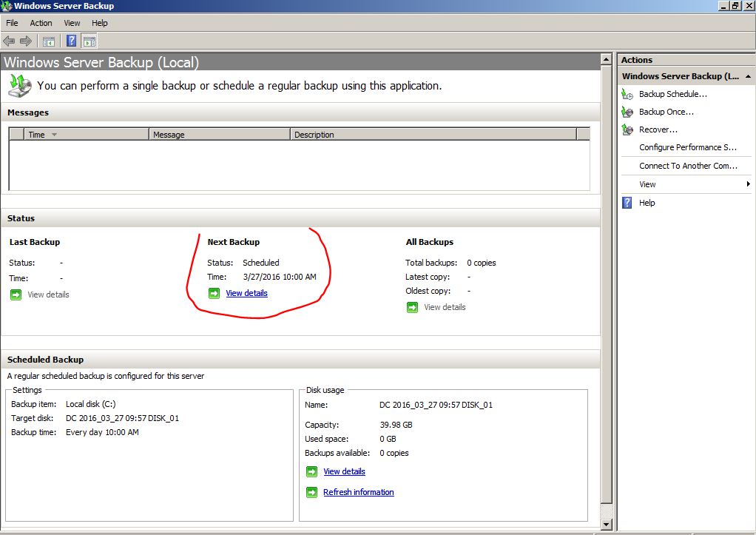
Task: Click the vertical scrollbar thumb
Action: coord(607,285)
